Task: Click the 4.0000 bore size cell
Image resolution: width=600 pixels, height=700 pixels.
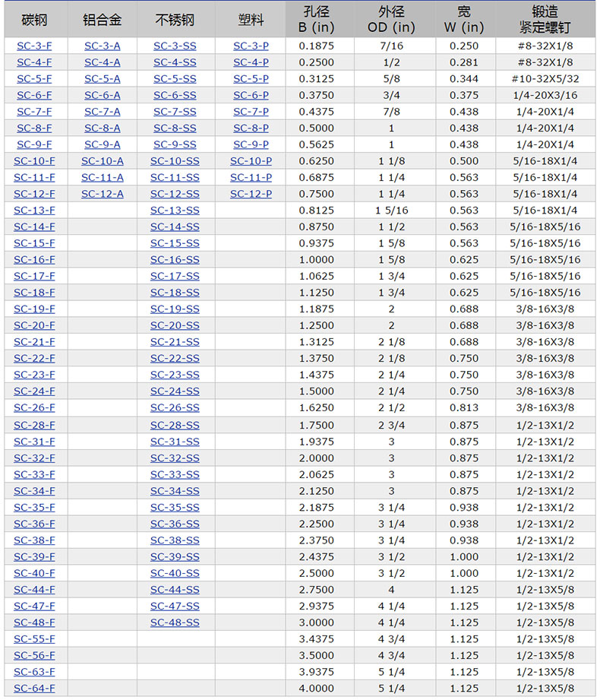Action: click(x=316, y=689)
